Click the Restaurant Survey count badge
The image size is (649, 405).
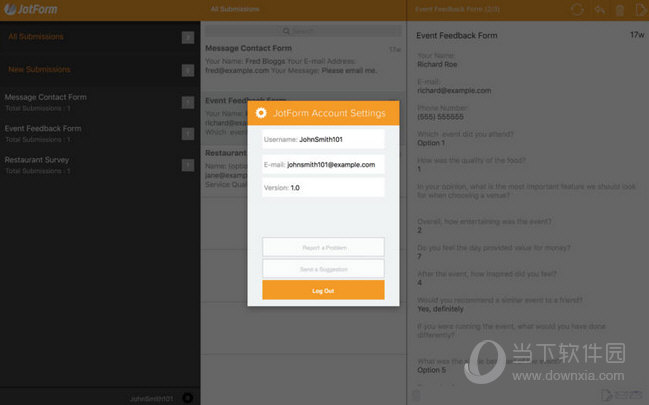click(x=188, y=165)
